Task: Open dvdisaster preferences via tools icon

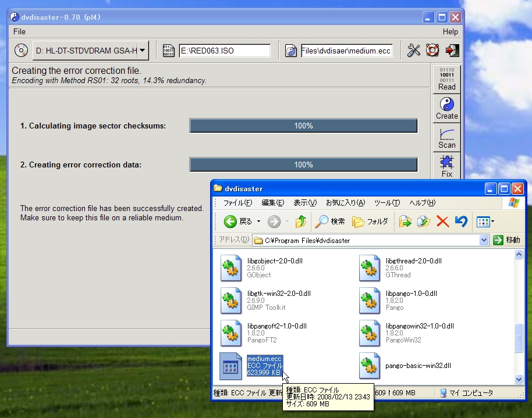Action: [x=414, y=51]
